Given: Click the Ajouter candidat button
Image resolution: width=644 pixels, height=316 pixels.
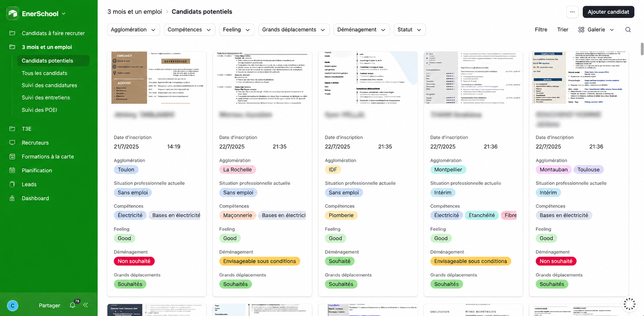Looking at the screenshot, I should (x=608, y=12).
